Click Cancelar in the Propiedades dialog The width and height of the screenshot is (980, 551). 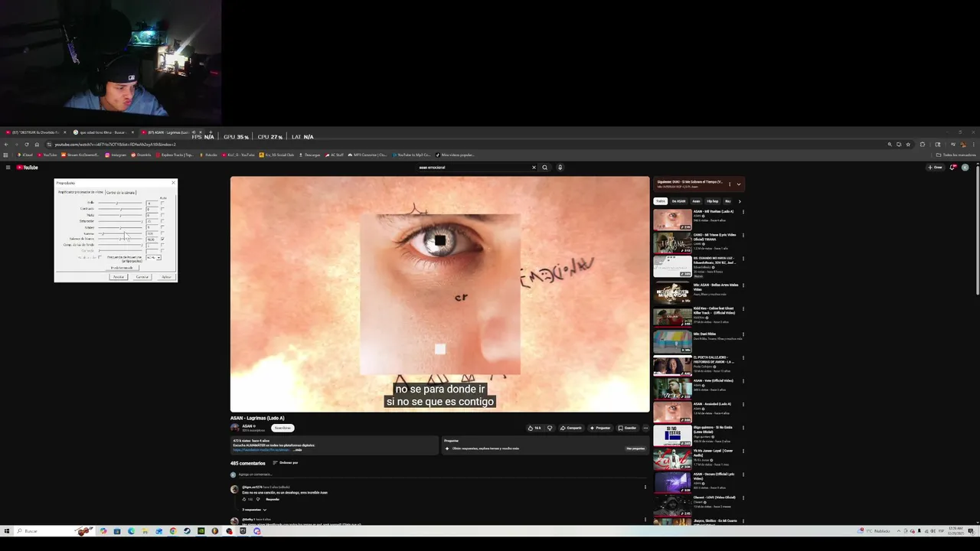coord(142,277)
